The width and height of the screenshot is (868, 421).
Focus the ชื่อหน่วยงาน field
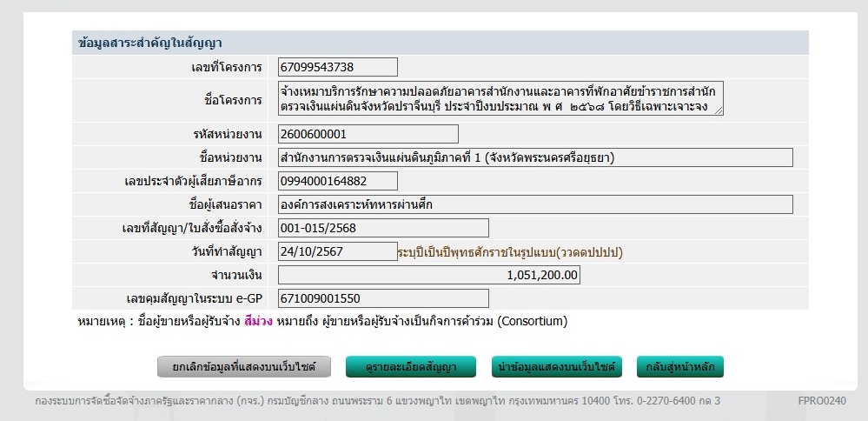coord(534,157)
